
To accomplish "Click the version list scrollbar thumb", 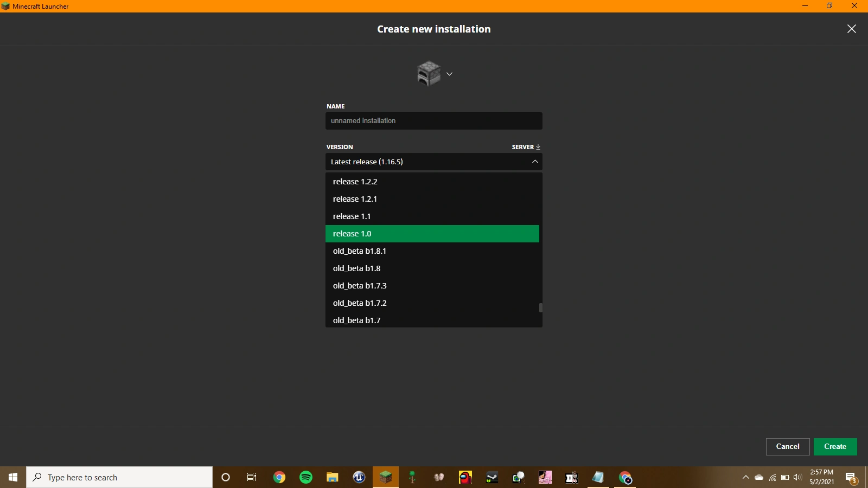I will point(541,307).
